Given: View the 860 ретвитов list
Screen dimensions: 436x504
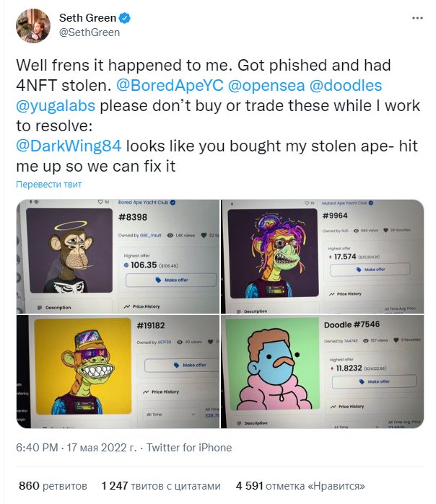Looking at the screenshot, I should click(x=53, y=486).
